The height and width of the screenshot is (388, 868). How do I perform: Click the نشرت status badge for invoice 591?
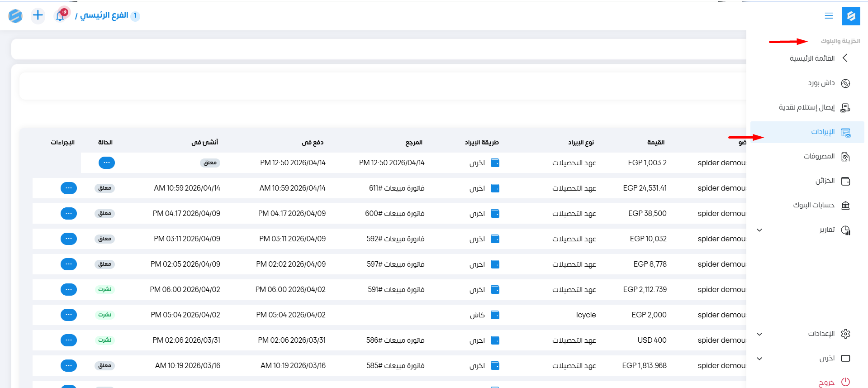point(105,289)
